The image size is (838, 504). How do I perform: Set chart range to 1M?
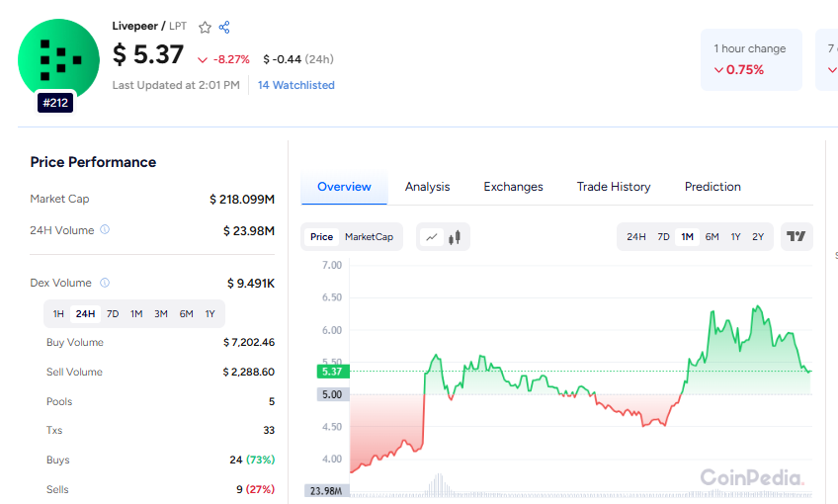click(687, 237)
